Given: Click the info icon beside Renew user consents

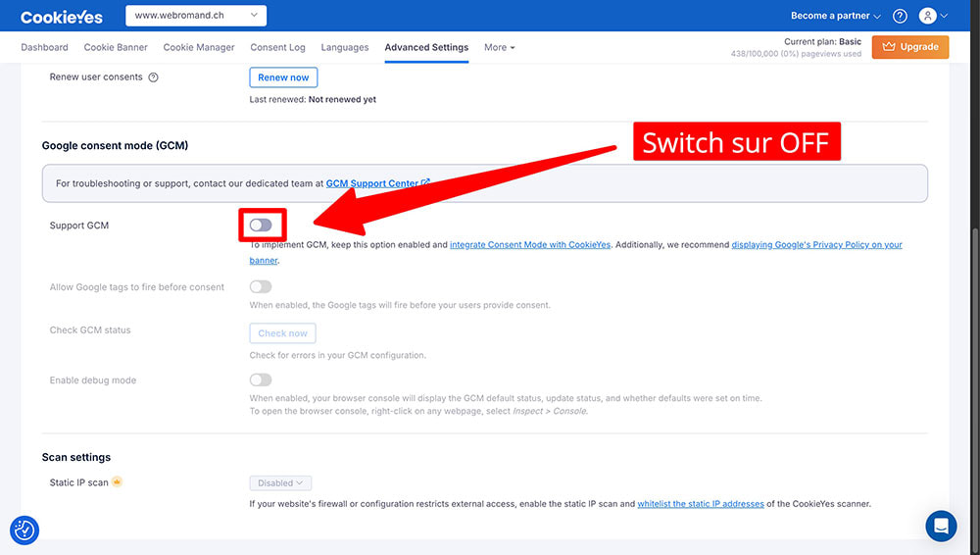Looking at the screenshot, I should click(153, 77).
